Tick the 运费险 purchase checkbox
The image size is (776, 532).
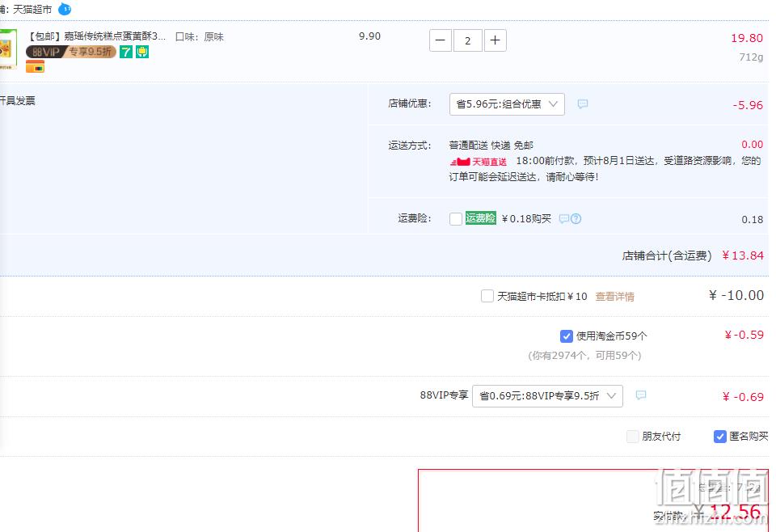(x=456, y=219)
